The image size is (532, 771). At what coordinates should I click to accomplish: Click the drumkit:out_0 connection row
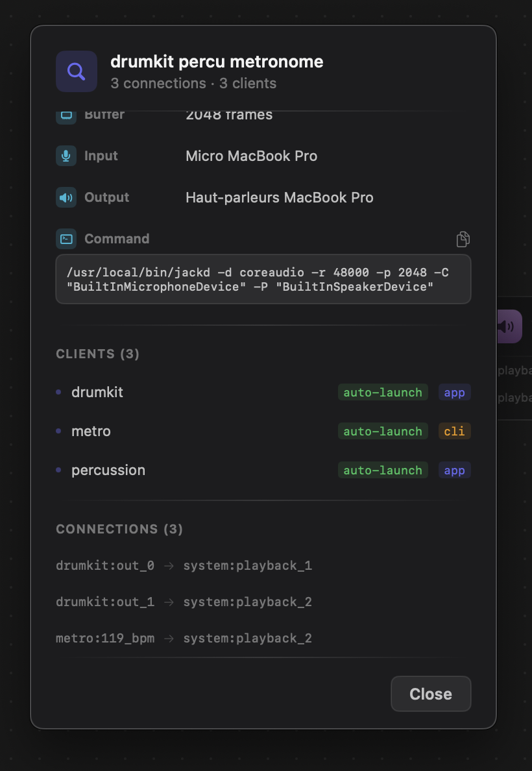tap(184, 565)
